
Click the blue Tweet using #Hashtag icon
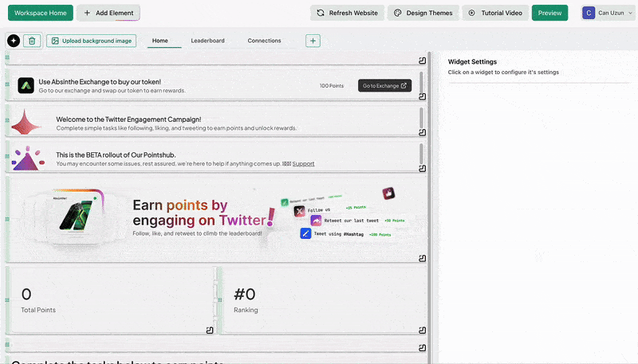(x=305, y=233)
